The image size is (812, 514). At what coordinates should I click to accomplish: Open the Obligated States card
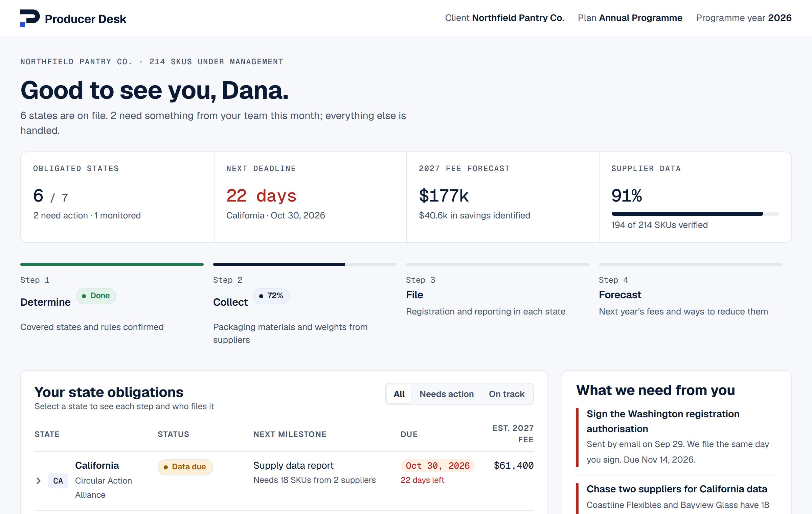coord(117,197)
